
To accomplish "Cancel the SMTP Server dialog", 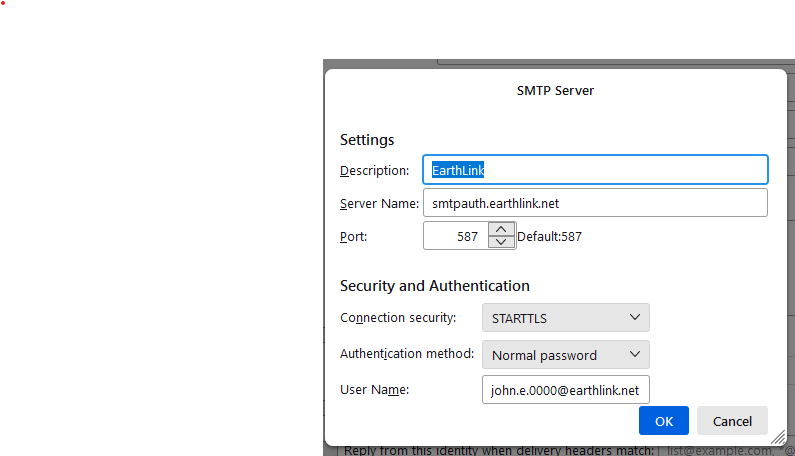I will click(x=732, y=421).
